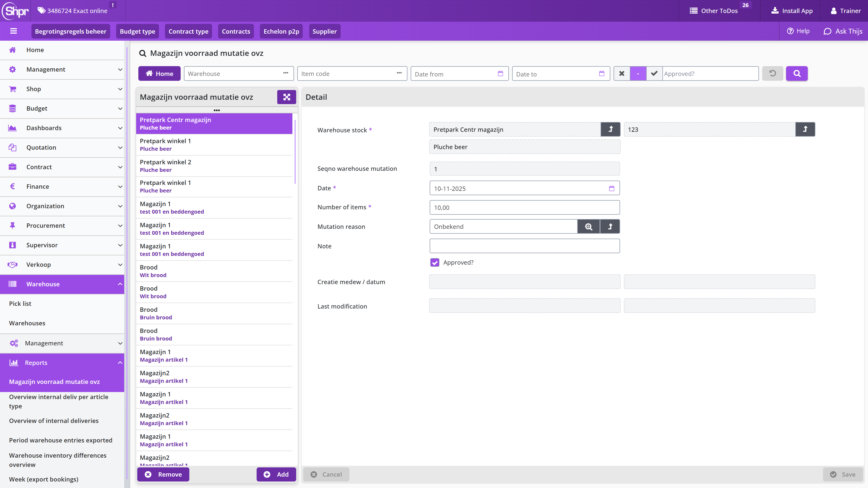Click the Mutation reason go-to arrow
The width and height of the screenshot is (868, 488).
point(610,226)
